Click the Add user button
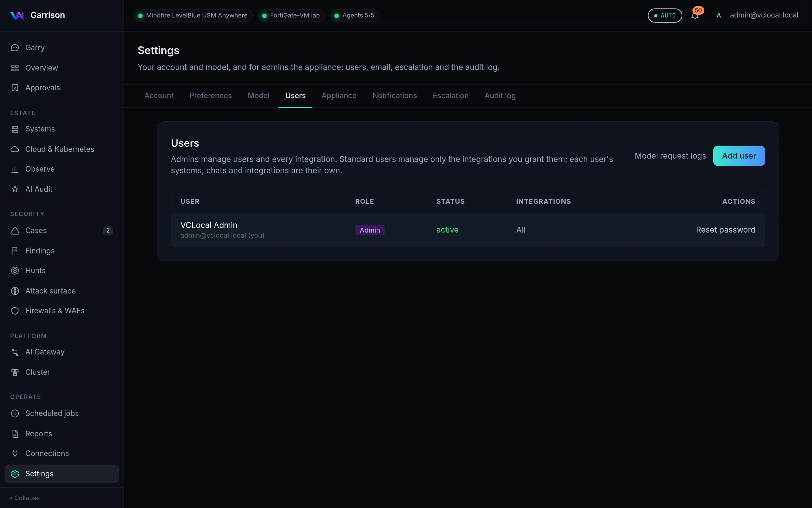This screenshot has height=508, width=812. click(x=739, y=156)
